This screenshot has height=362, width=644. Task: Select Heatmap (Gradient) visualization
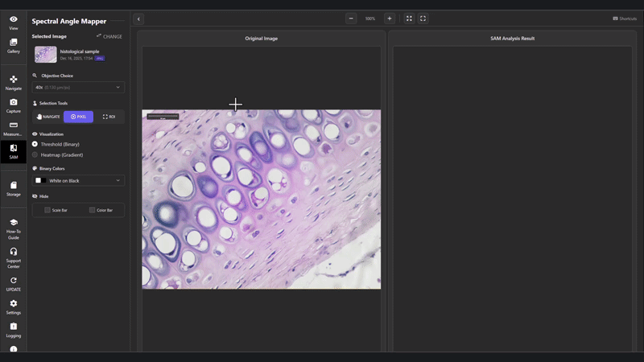[x=57, y=155]
